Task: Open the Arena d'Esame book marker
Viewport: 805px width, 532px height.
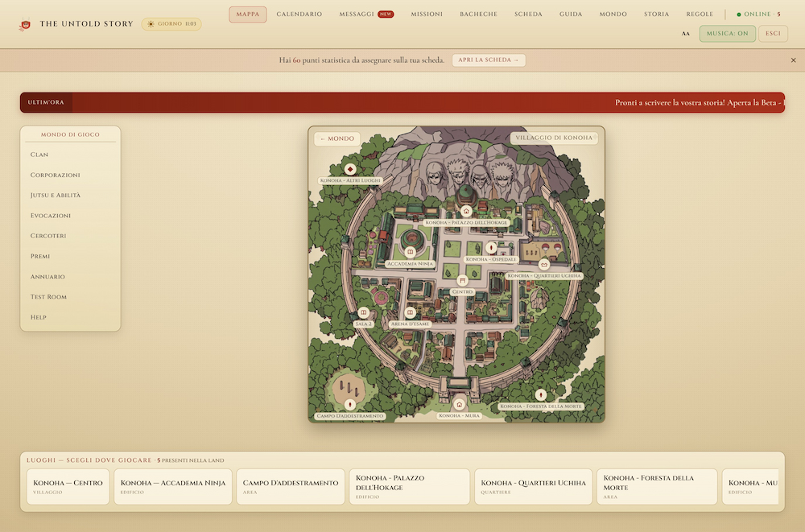Action: point(410,312)
